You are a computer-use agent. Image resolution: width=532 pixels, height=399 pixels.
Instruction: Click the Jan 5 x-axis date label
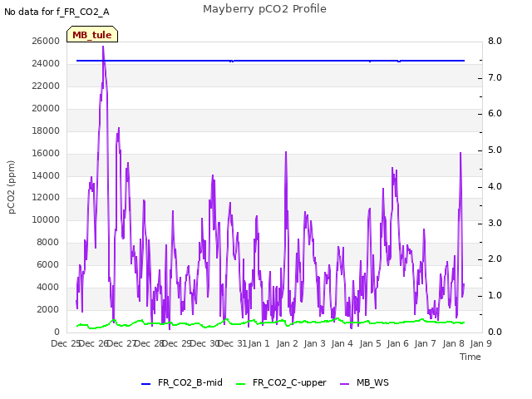click(370, 343)
